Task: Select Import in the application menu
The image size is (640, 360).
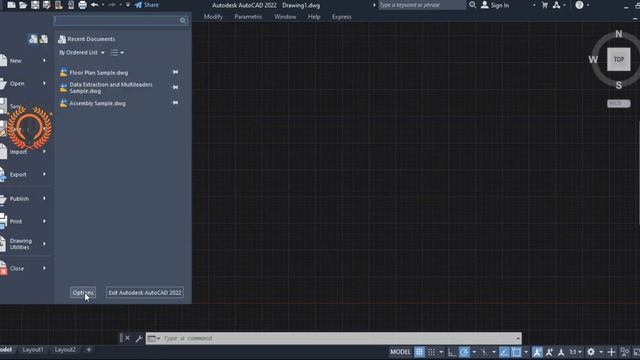Action: coord(19,152)
